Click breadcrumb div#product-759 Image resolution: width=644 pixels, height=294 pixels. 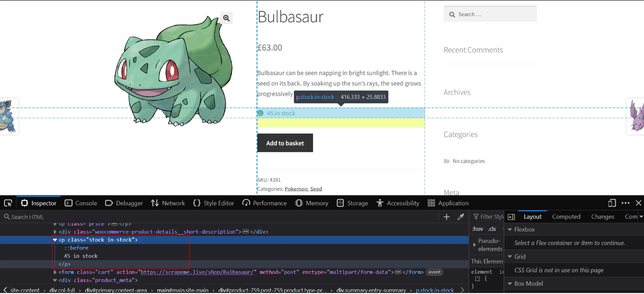[272, 290]
